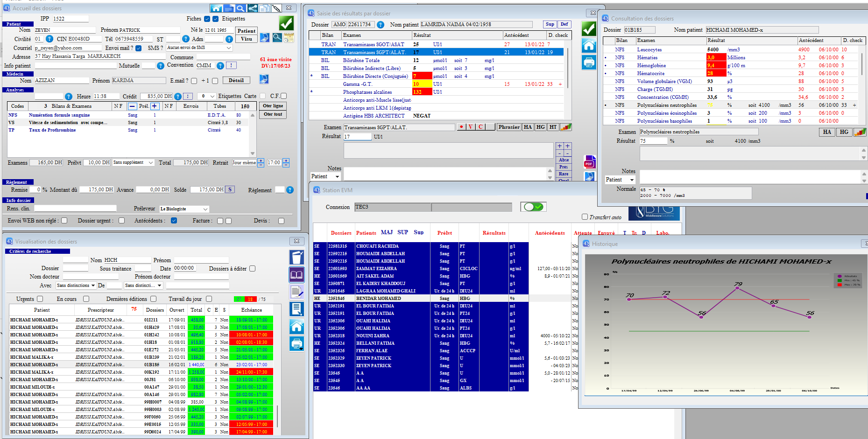The image size is (868, 439).
Task: Click the share icon in Accueil toolbar
Action: click(x=252, y=8)
